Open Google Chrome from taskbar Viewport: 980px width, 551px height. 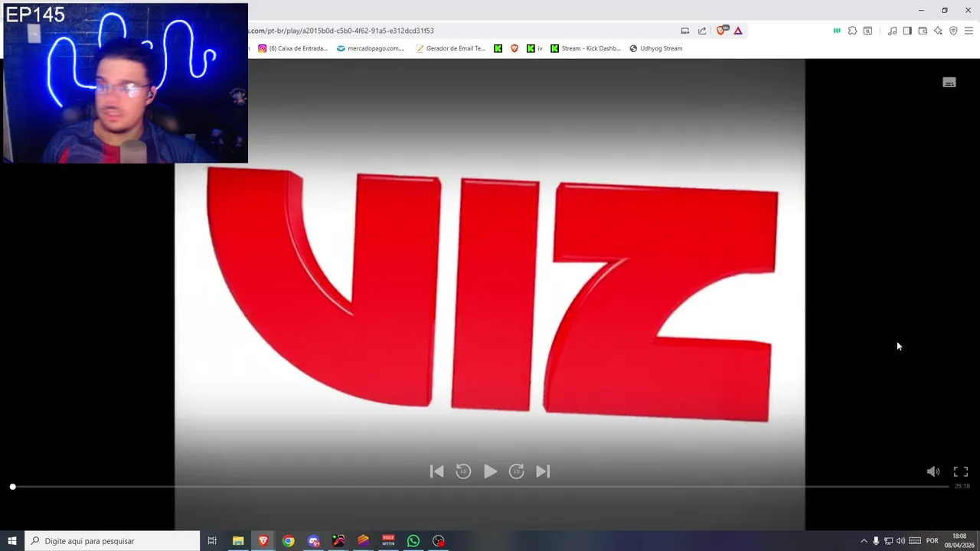click(x=288, y=541)
